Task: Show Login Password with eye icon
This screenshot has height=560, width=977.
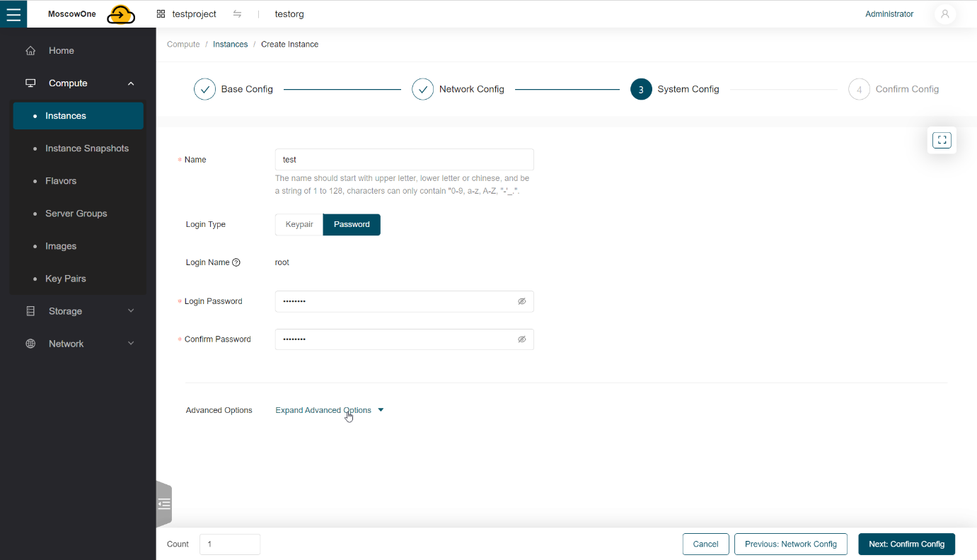Action: coord(521,301)
